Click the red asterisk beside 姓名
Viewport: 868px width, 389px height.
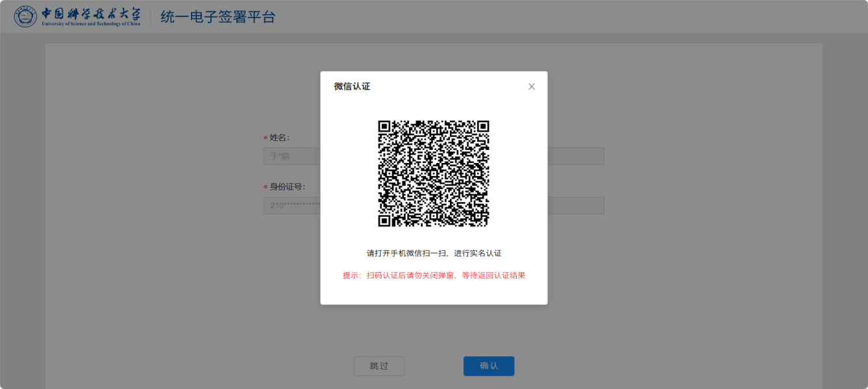coord(266,138)
